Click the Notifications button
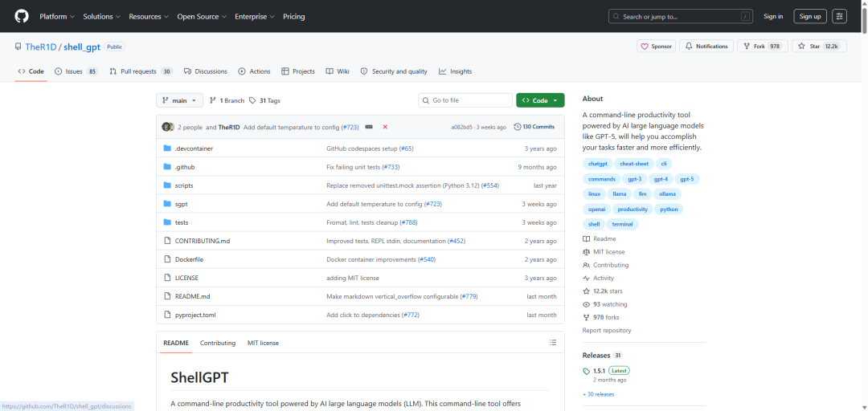The width and height of the screenshot is (868, 411). coord(706,47)
